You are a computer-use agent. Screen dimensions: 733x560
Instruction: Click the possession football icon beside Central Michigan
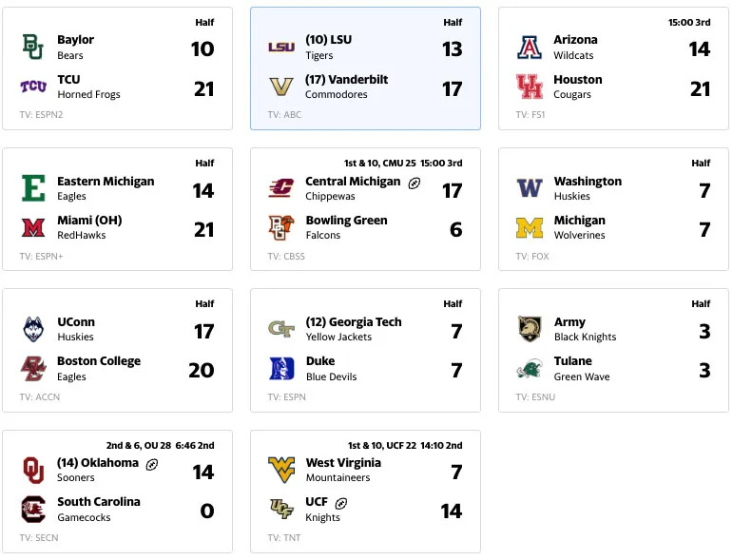click(415, 183)
